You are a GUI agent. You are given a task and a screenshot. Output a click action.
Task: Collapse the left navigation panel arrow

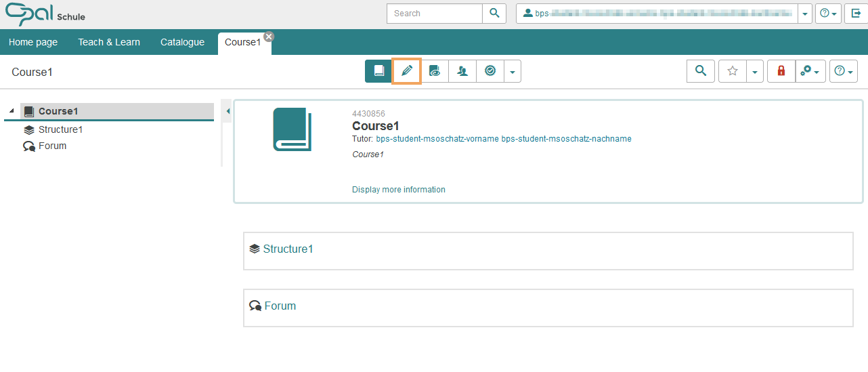[227, 111]
